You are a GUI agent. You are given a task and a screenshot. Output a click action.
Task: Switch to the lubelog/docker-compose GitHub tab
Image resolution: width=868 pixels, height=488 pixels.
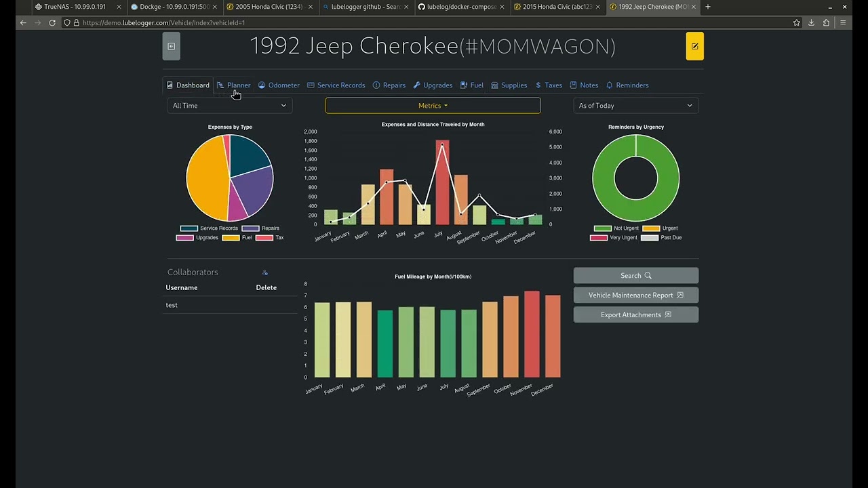tap(462, 7)
